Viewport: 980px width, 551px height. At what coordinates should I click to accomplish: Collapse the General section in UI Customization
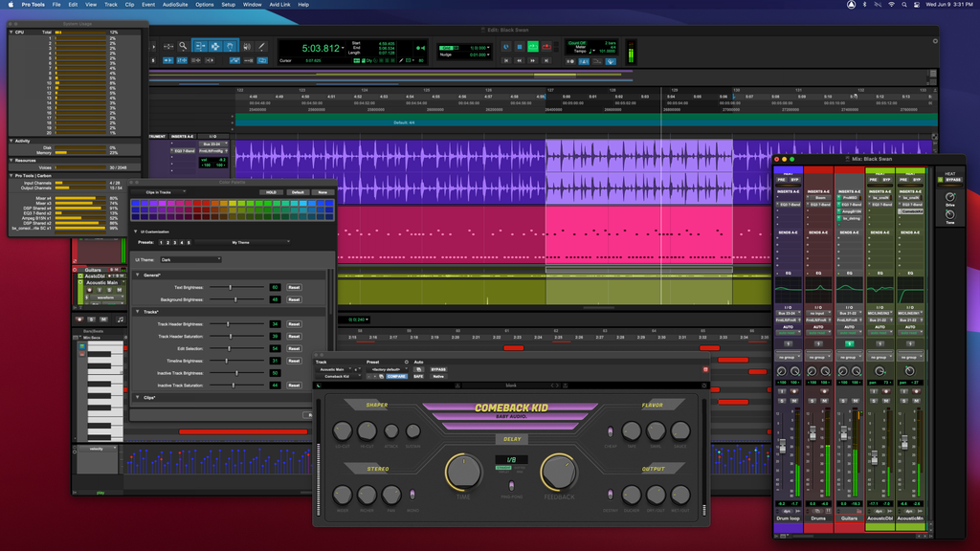[x=138, y=275]
